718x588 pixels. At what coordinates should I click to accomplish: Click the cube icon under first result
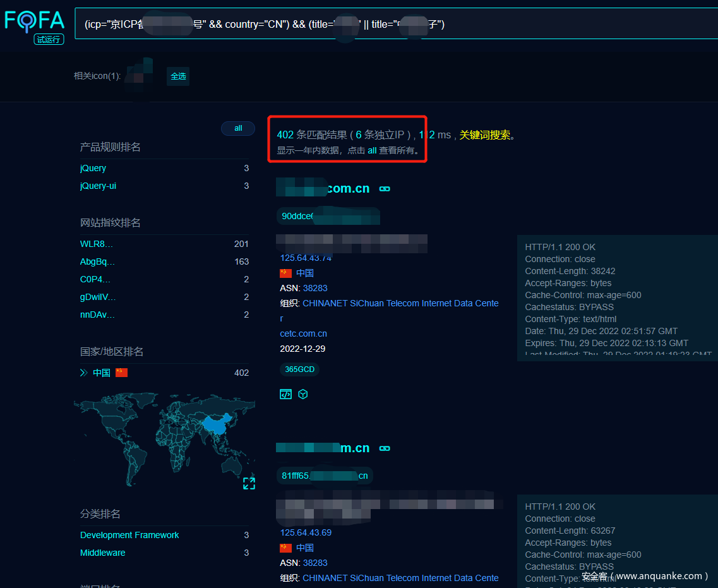click(303, 394)
